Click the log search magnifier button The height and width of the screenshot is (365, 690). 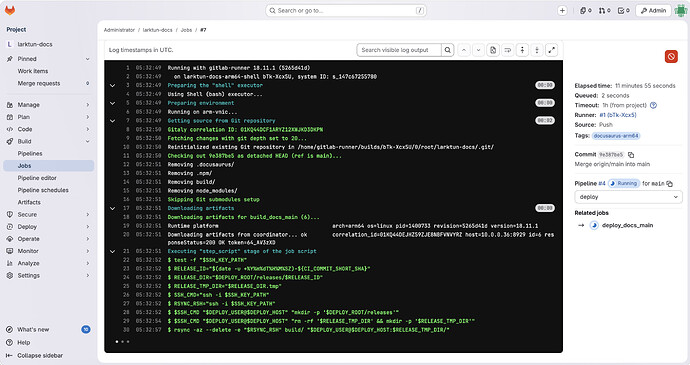pyautogui.click(x=448, y=50)
